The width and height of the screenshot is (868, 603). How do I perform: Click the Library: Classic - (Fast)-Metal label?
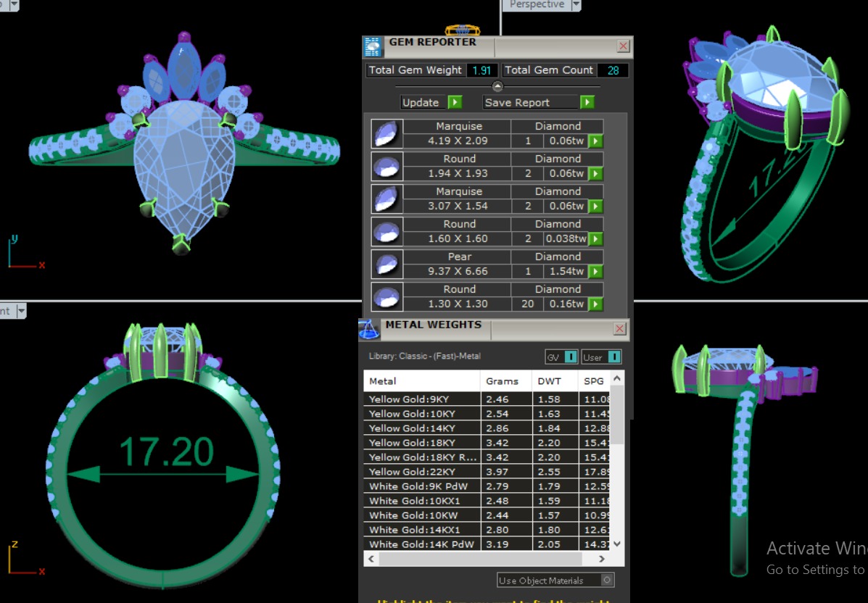(x=425, y=357)
